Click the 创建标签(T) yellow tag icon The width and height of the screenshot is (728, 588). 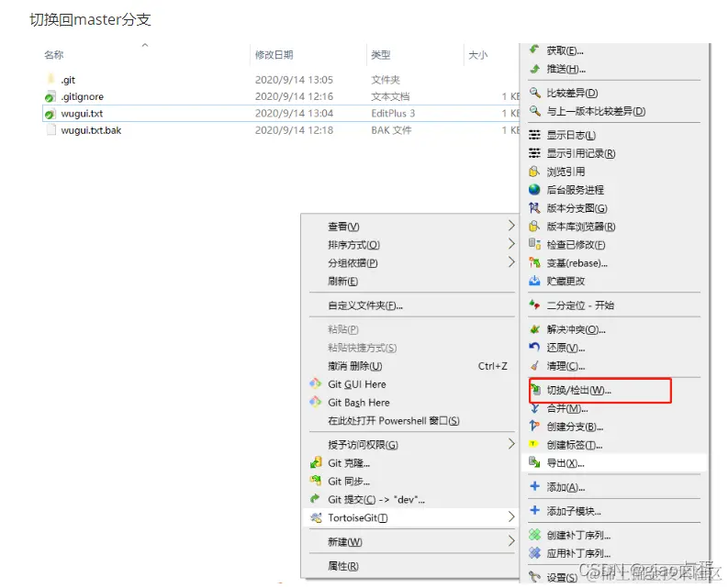pyautogui.click(x=534, y=444)
